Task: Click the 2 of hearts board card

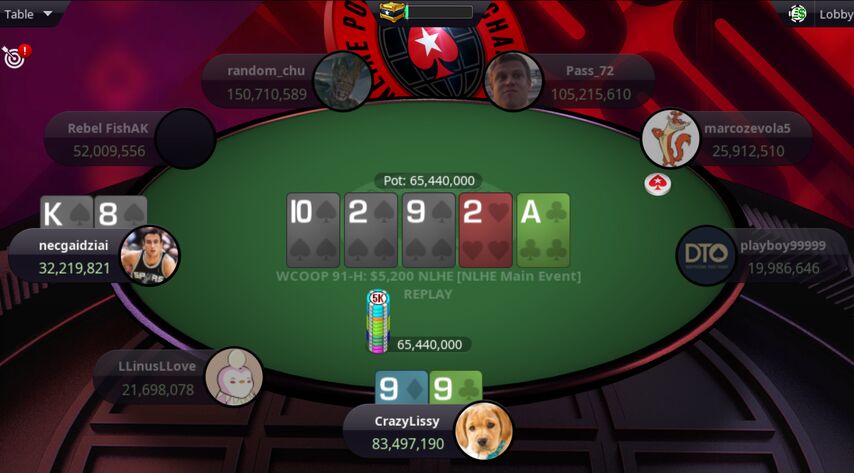Action: tap(485, 230)
